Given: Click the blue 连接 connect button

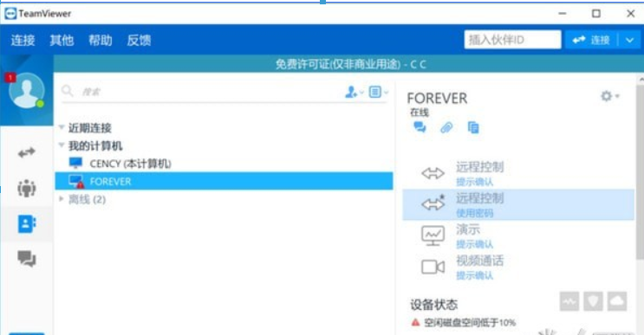Looking at the screenshot, I should click(591, 40).
